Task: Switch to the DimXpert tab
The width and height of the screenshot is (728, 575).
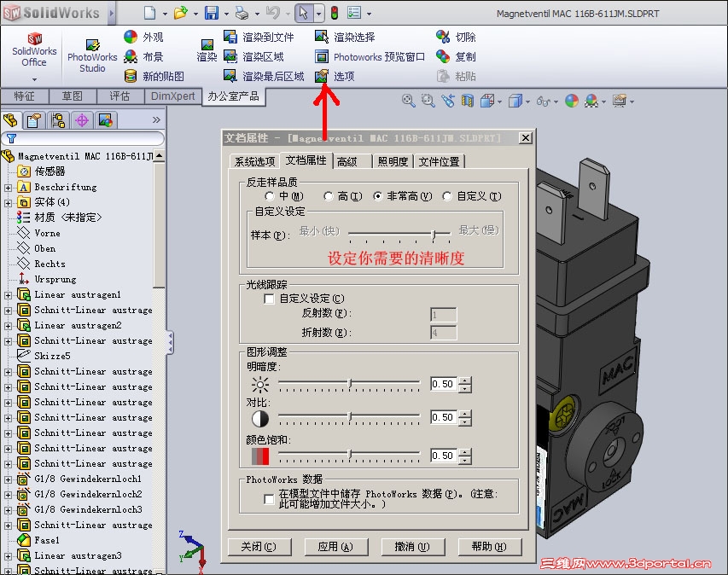Action: point(172,96)
